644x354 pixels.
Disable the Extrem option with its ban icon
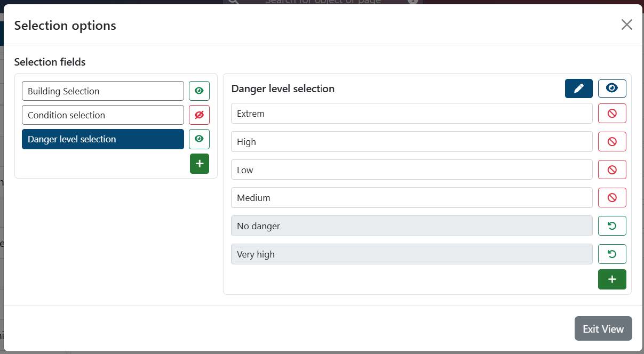pos(612,114)
